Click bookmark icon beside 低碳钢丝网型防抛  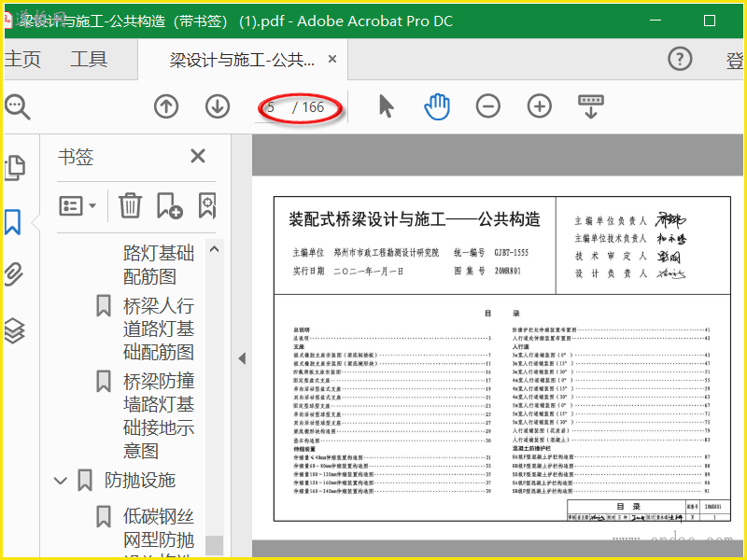coord(104,517)
